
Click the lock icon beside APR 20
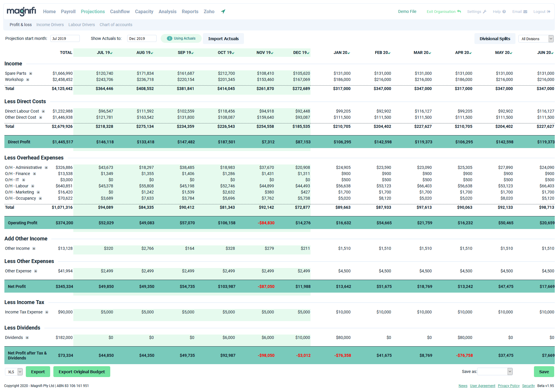[470, 53]
